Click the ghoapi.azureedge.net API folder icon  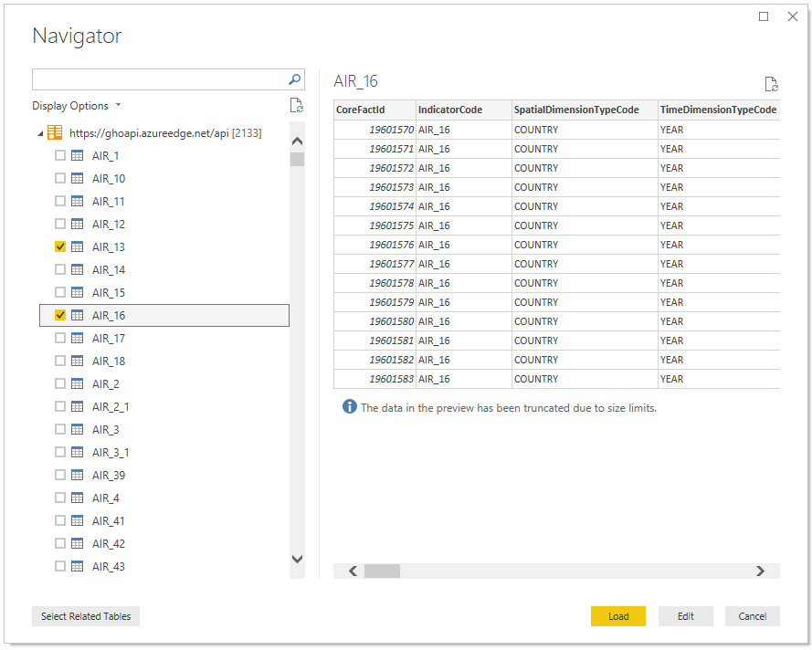click(55, 133)
